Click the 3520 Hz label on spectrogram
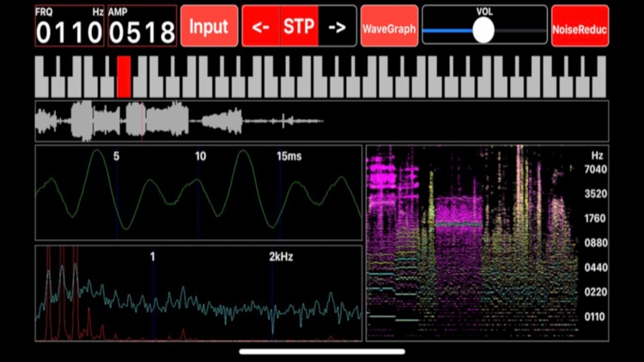Viewport: 644px width, 362px height. click(x=596, y=194)
